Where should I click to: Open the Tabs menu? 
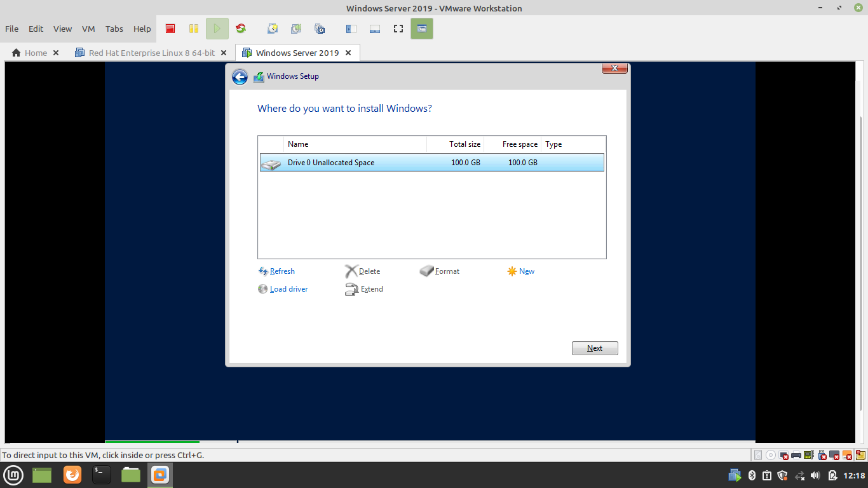point(114,29)
